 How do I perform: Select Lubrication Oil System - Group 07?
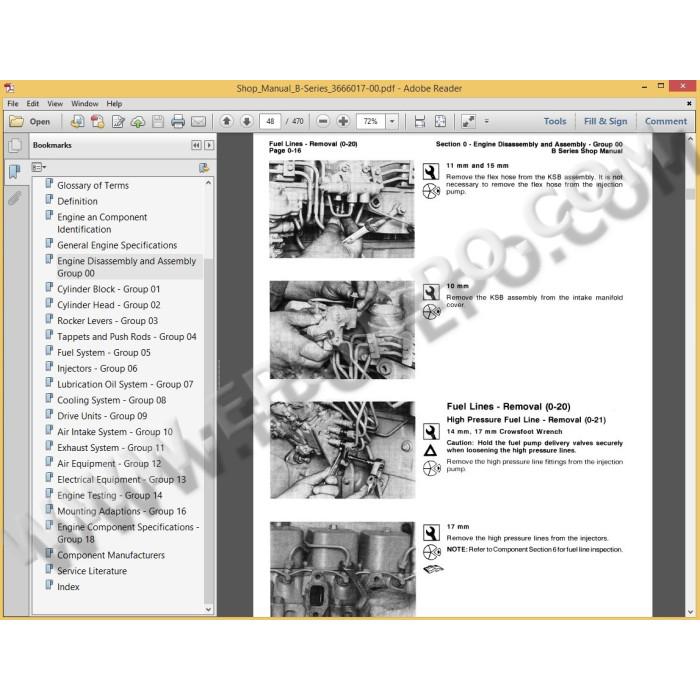tap(125, 384)
